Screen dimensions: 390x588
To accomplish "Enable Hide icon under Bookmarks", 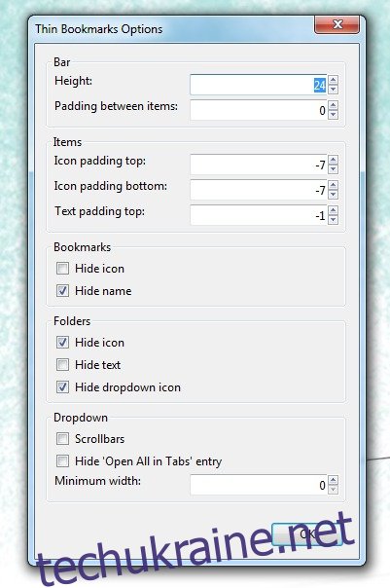I will tap(62, 268).
